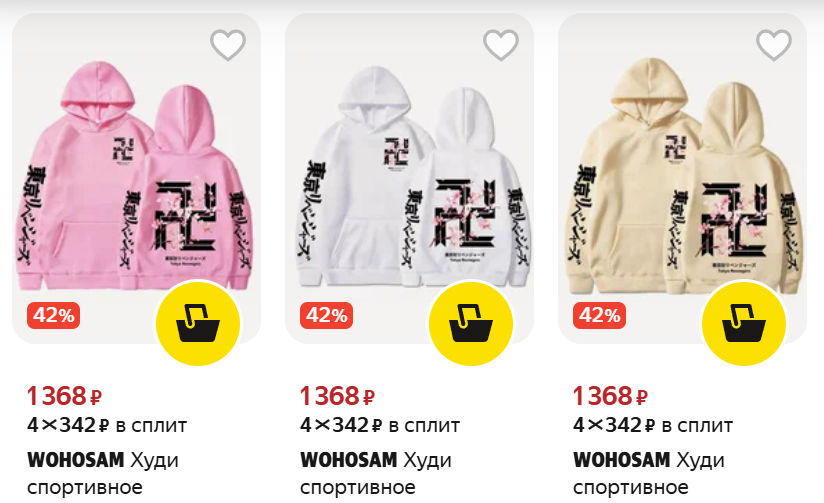The width and height of the screenshot is (824, 503).
Task: Add beige hoodie to shopping cart
Action: (x=744, y=323)
